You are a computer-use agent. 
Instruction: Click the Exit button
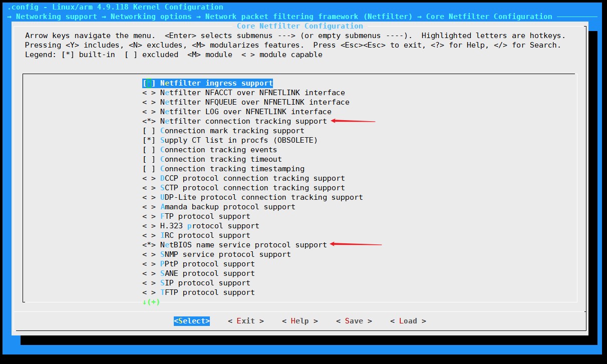[x=245, y=321]
